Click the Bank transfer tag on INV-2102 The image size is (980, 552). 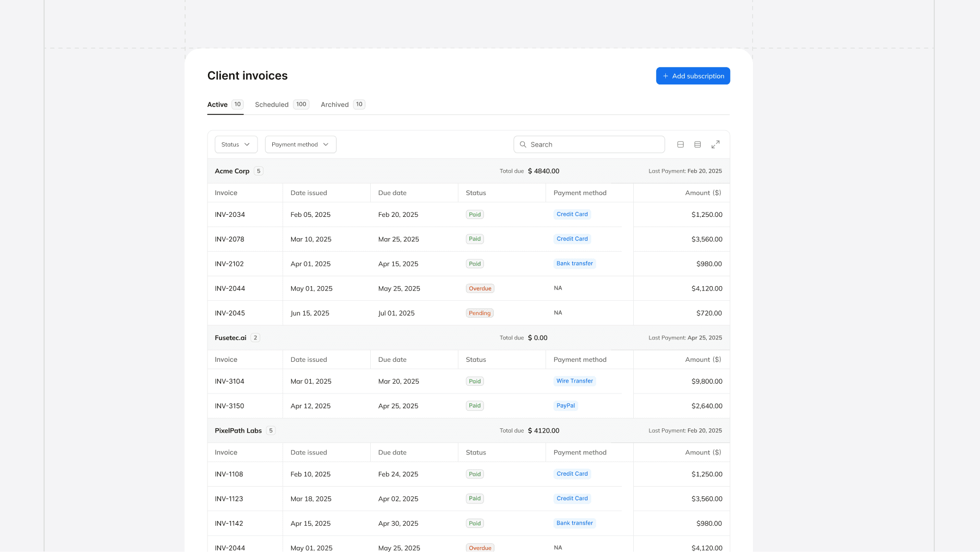(x=574, y=263)
